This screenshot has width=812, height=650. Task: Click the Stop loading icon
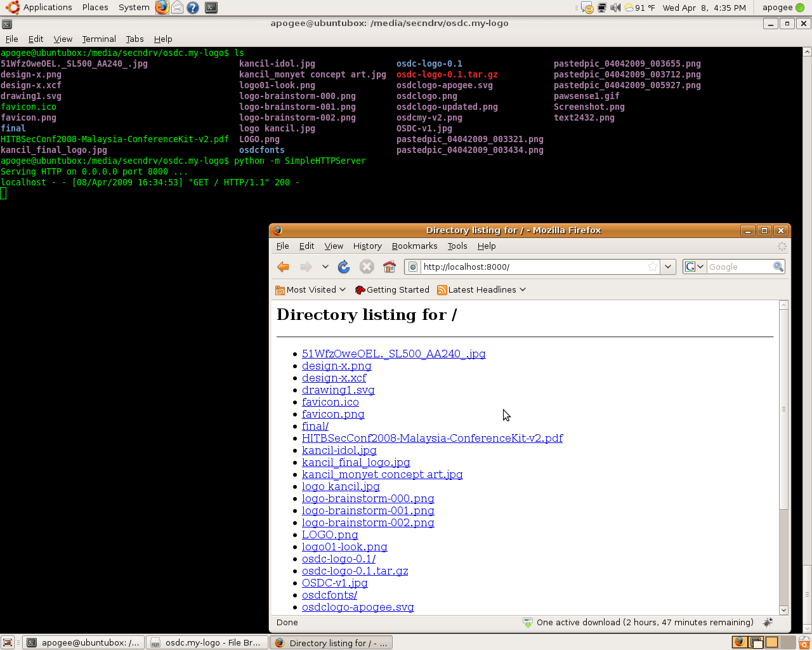coord(366,267)
